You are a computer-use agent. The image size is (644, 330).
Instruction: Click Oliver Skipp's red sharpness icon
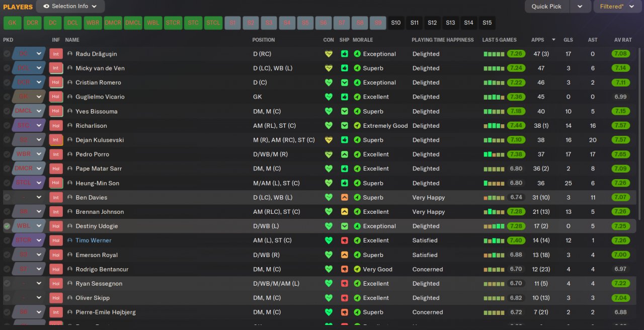tap(345, 298)
